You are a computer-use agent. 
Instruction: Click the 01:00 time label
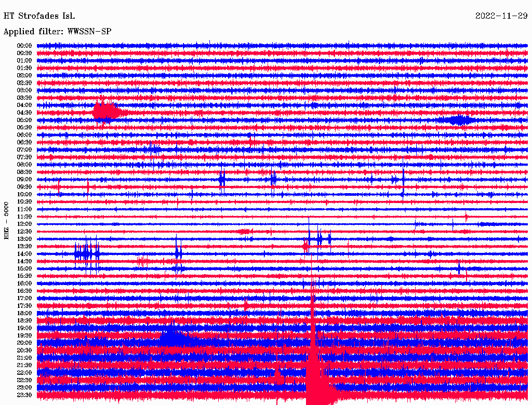[x=24, y=60]
